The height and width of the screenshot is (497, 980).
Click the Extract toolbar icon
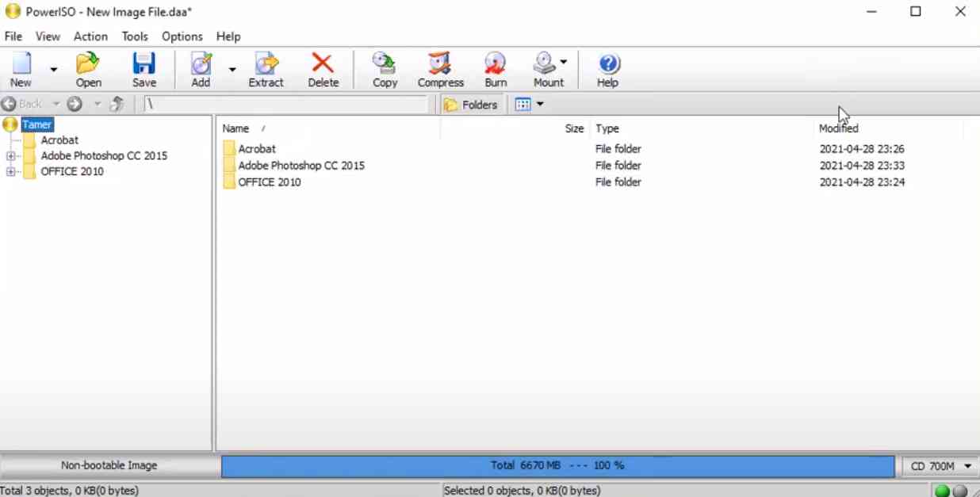click(x=266, y=70)
